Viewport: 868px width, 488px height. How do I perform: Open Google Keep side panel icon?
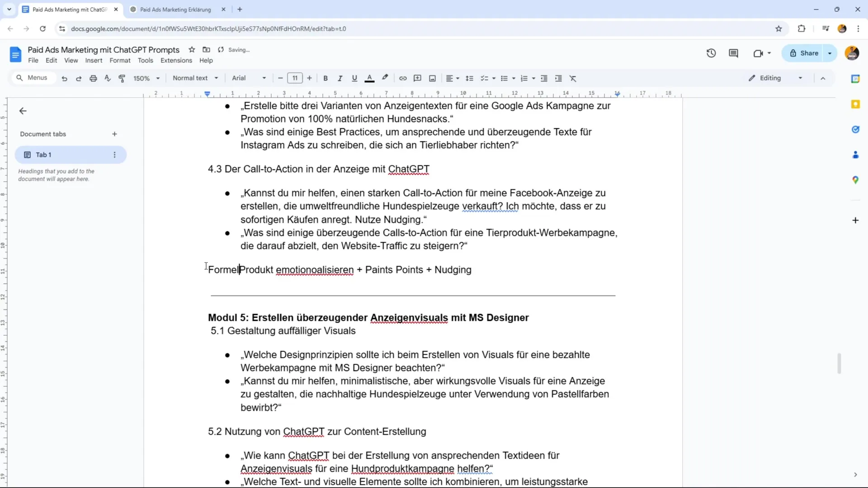(x=855, y=104)
